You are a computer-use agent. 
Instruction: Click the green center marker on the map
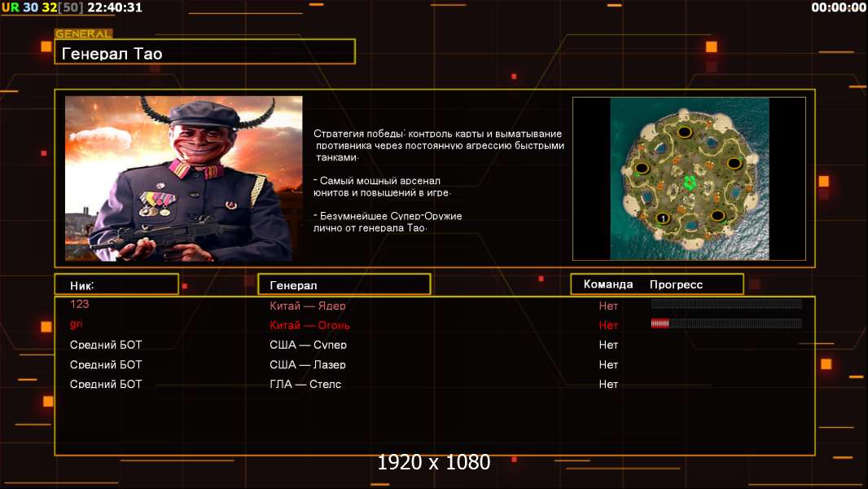tap(689, 183)
